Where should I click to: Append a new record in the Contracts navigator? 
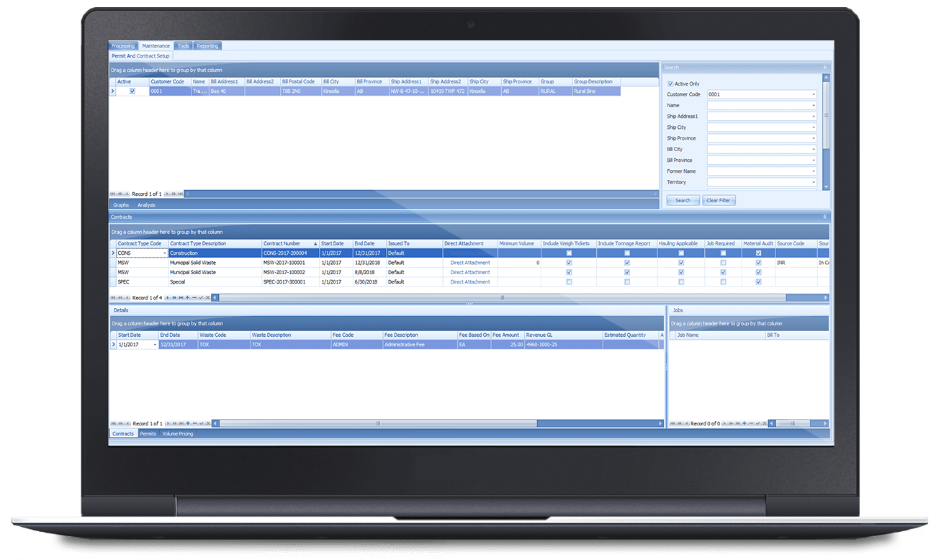click(x=187, y=297)
